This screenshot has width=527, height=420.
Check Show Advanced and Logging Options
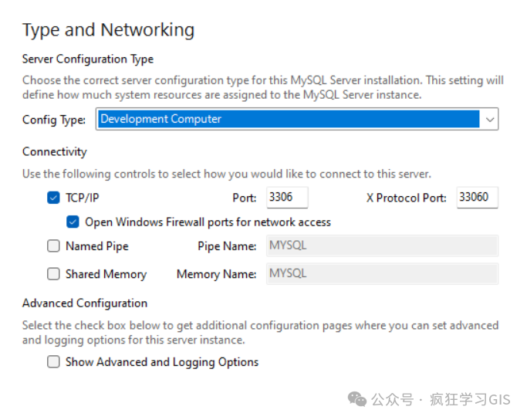click(53, 362)
